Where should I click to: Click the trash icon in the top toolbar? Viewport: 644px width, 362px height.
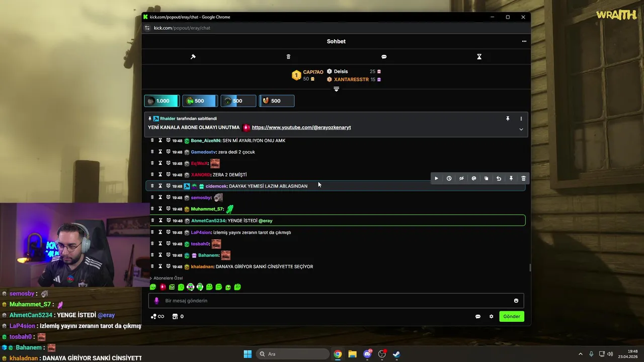[288, 57]
